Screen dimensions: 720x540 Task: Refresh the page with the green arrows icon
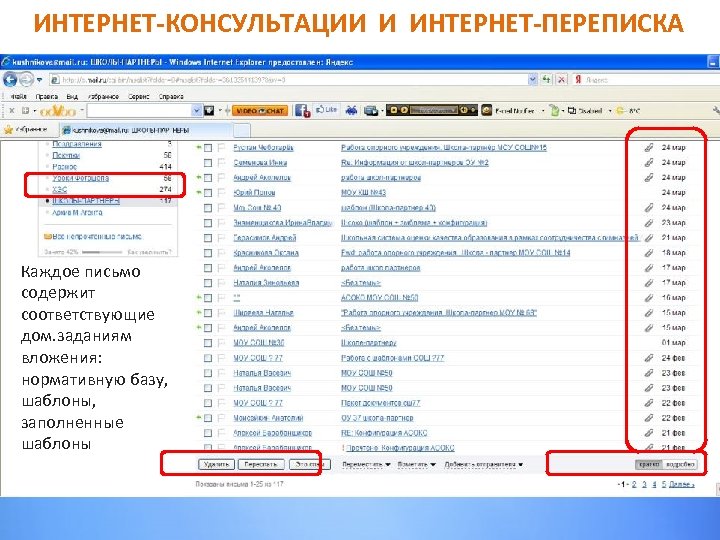point(546,79)
